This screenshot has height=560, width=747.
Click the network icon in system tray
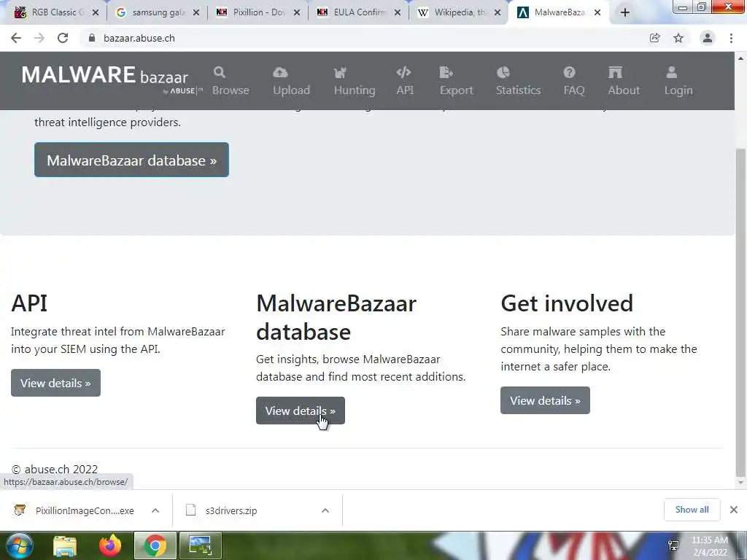point(673,545)
